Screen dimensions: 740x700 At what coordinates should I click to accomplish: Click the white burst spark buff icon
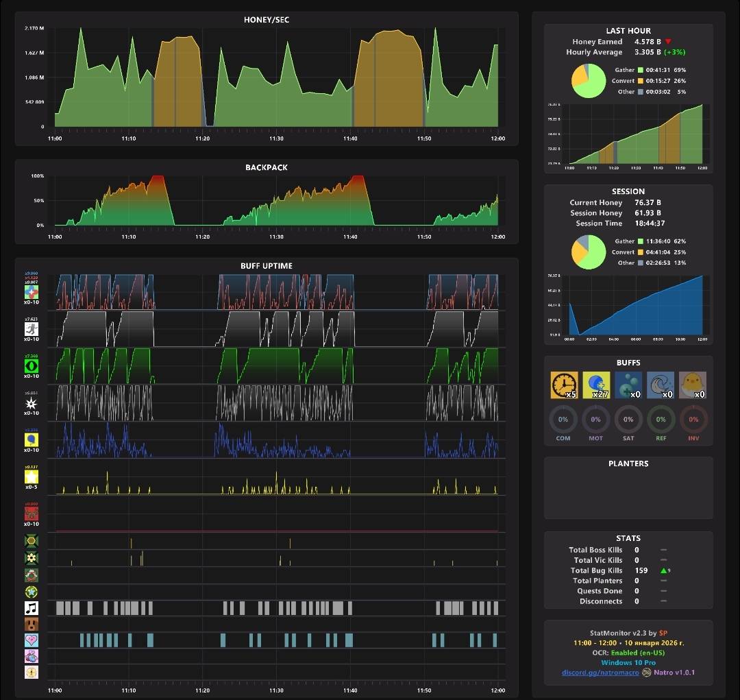click(31, 403)
